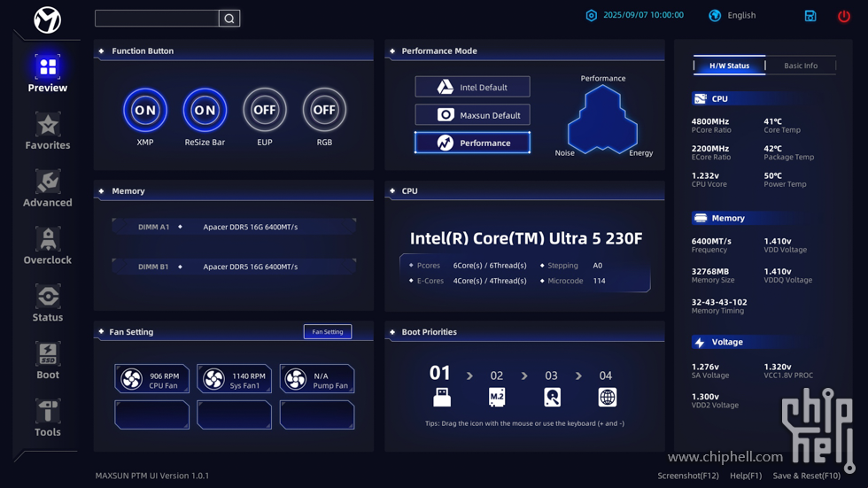Select Intel Default performance mode
The height and width of the screenshot is (488, 868).
click(x=472, y=87)
